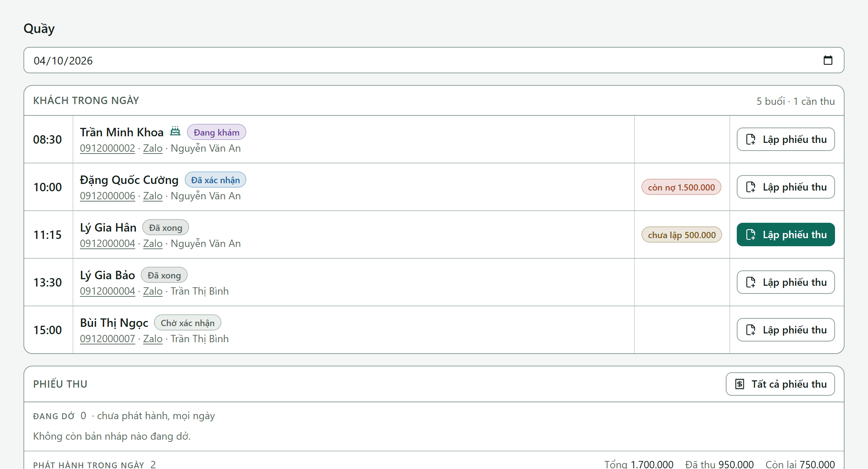The width and height of the screenshot is (868, 469).
Task: Click receipt icon in Bùi Thị Ngọc's Lập phiếu thu
Action: click(x=751, y=330)
